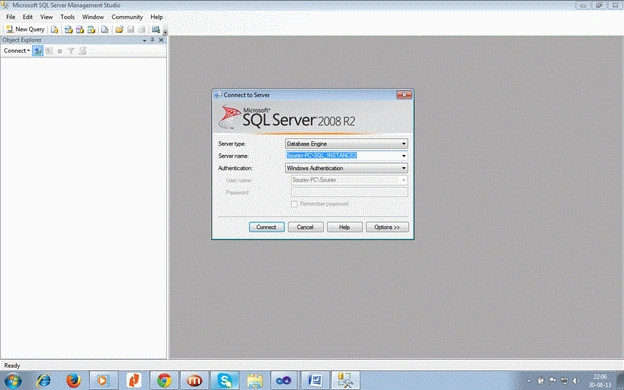
Task: Click the Print icon in toolbar
Action: (x=142, y=29)
